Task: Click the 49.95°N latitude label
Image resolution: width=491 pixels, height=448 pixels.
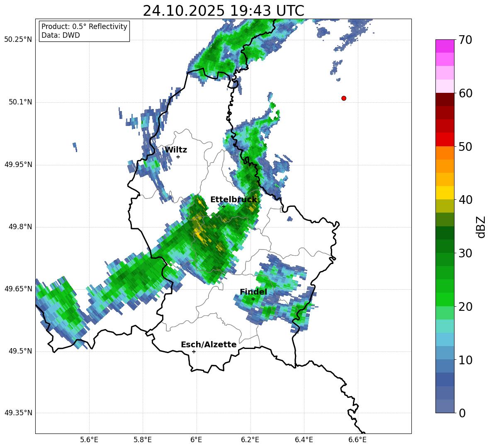Action: click(18, 164)
